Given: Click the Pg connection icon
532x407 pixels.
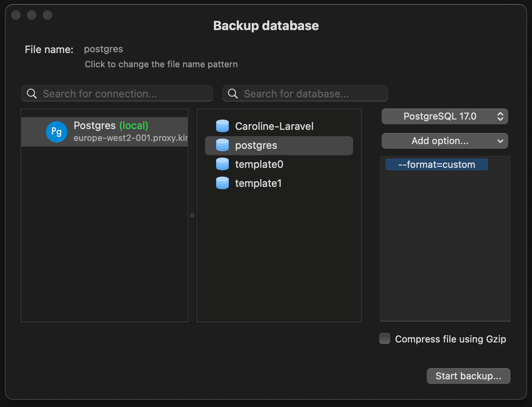Looking at the screenshot, I should point(56,132).
